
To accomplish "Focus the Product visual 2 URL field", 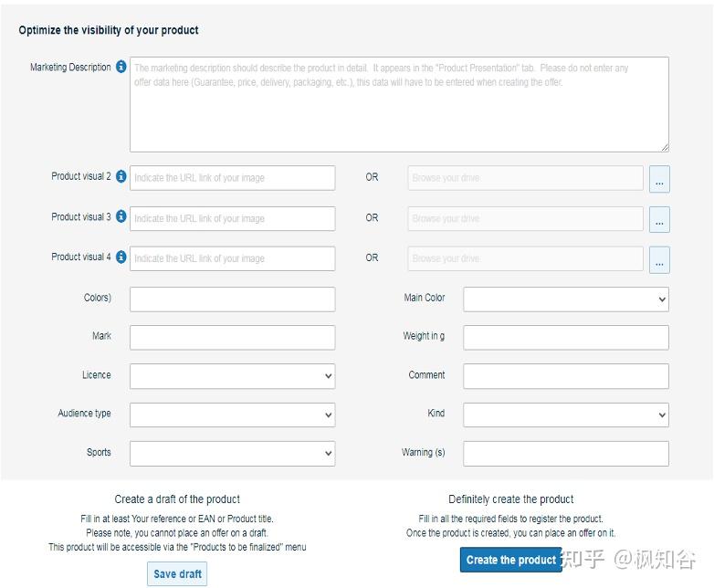I will [232, 178].
